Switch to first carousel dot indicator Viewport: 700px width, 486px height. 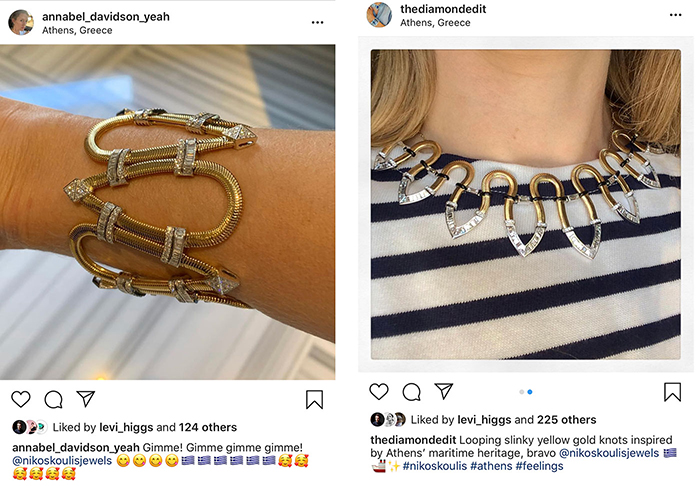tap(521, 392)
